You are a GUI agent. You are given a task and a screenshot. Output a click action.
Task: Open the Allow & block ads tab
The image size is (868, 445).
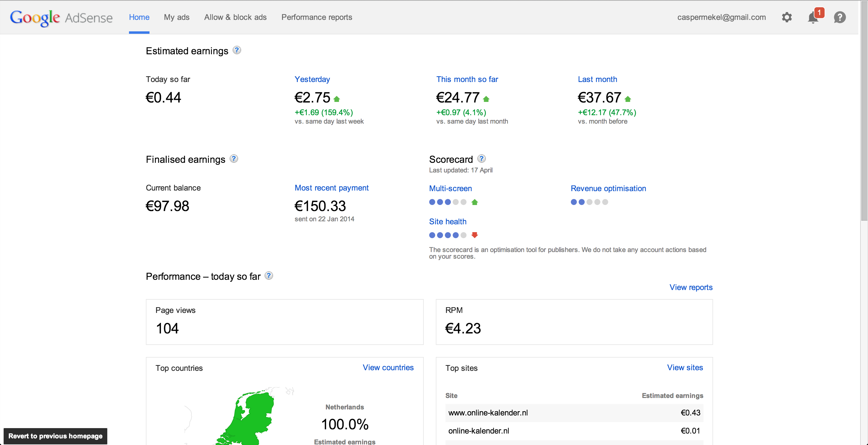pyautogui.click(x=235, y=17)
